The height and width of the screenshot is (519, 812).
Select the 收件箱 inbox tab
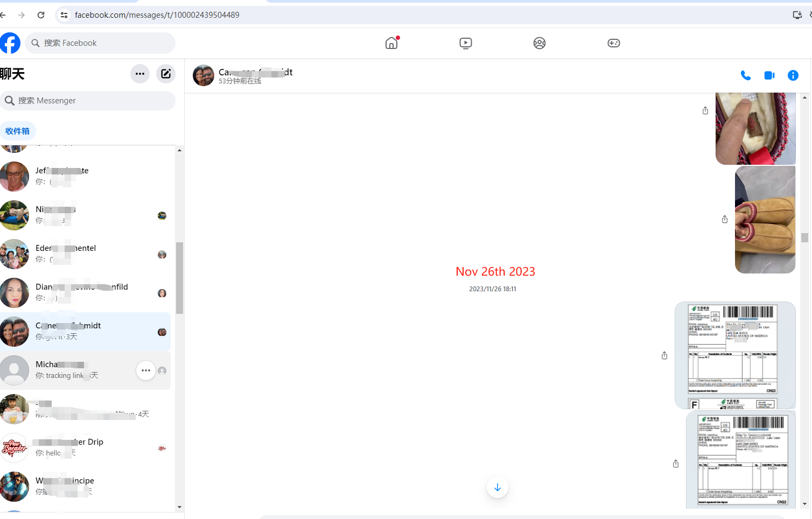click(17, 131)
